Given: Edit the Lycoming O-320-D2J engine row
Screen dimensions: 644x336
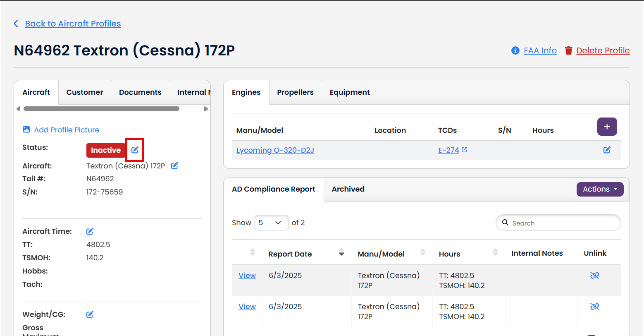Looking at the screenshot, I should point(607,150).
